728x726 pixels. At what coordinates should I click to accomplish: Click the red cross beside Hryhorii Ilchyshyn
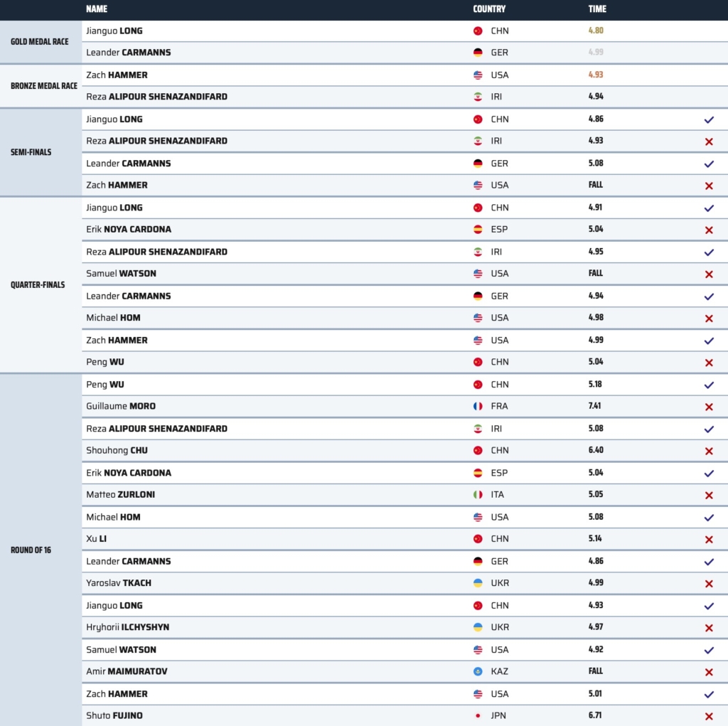coord(708,628)
